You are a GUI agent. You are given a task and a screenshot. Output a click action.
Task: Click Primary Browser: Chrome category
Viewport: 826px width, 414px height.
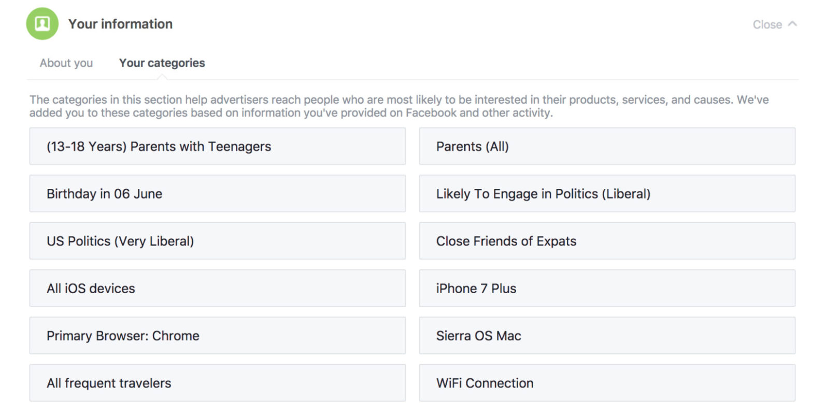217,336
